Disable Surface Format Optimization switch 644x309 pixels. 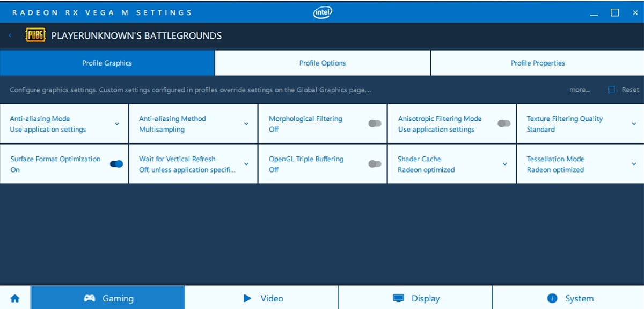pyautogui.click(x=116, y=164)
